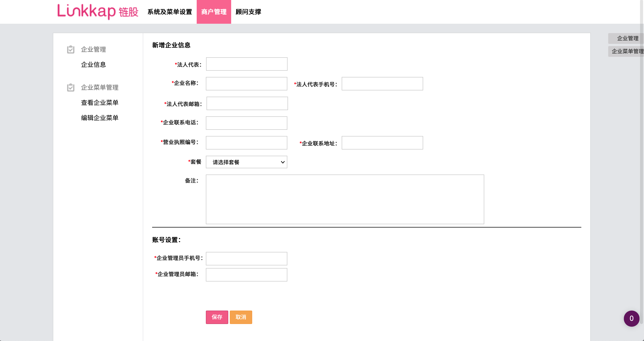The image size is (644, 341).
Task: Expand the 企业管理 sidebar section
Action: coord(94,49)
